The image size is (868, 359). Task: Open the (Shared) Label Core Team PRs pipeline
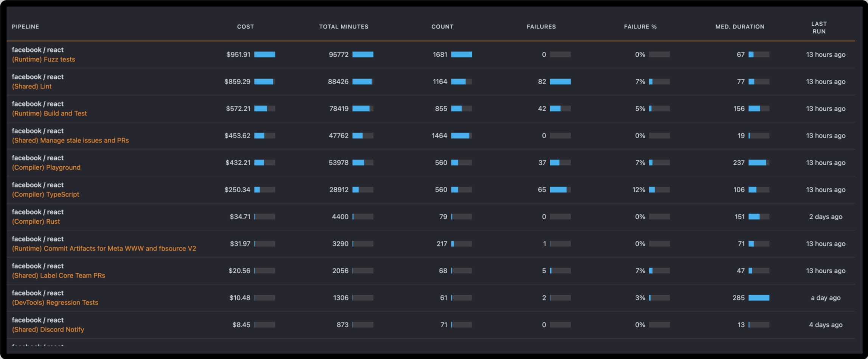point(58,275)
